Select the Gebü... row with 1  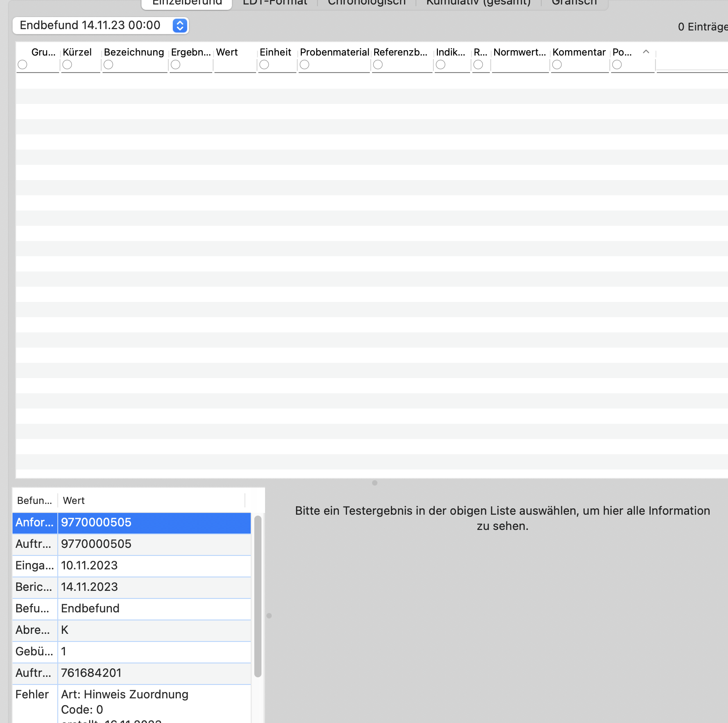[x=132, y=652]
